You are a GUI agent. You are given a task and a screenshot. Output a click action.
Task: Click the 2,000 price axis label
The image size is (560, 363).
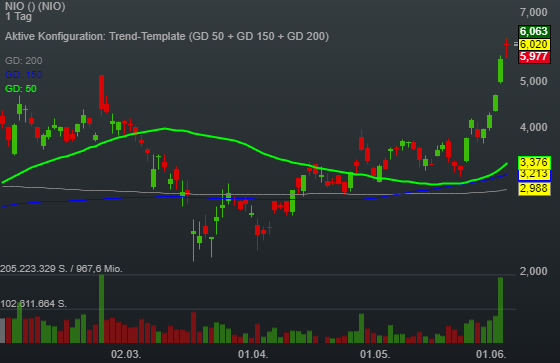click(533, 271)
